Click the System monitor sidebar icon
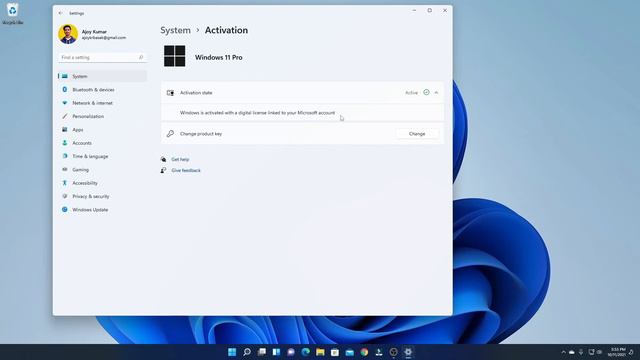 click(64, 76)
